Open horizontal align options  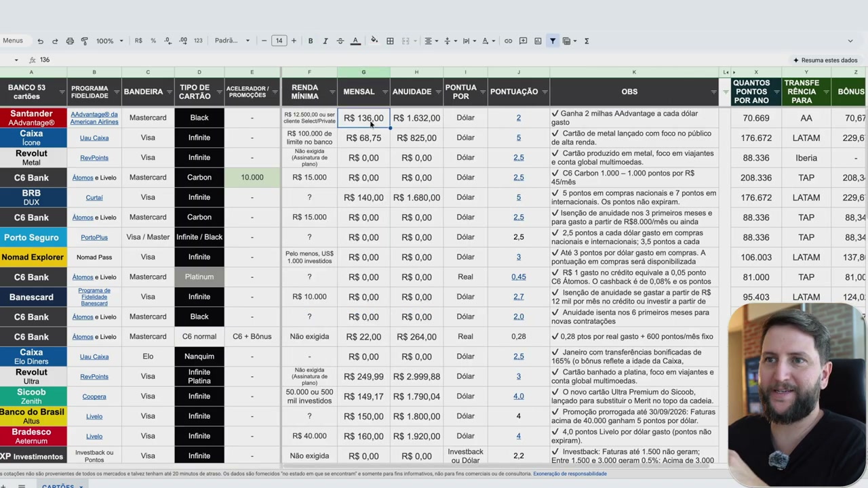[430, 41]
